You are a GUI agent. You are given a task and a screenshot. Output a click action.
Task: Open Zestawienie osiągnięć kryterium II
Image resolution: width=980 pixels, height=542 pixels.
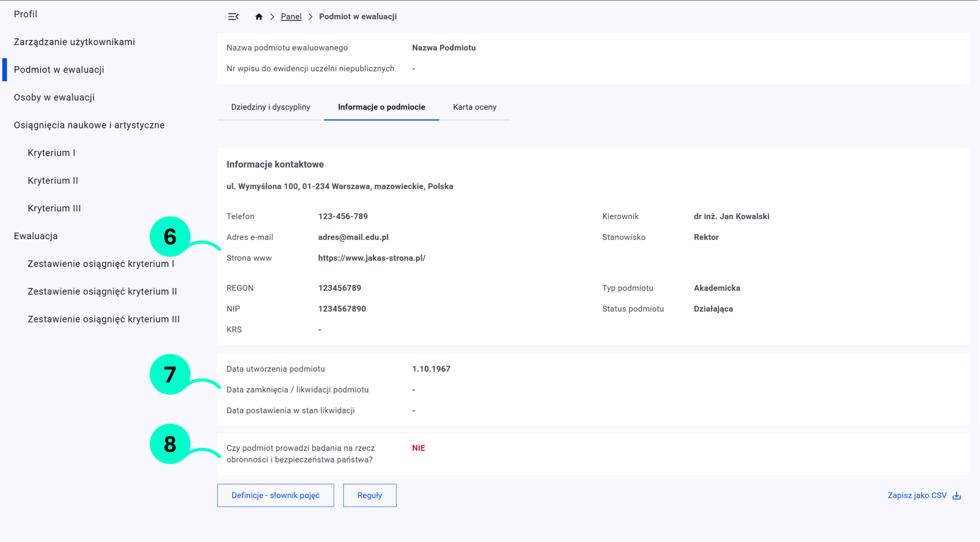(102, 291)
